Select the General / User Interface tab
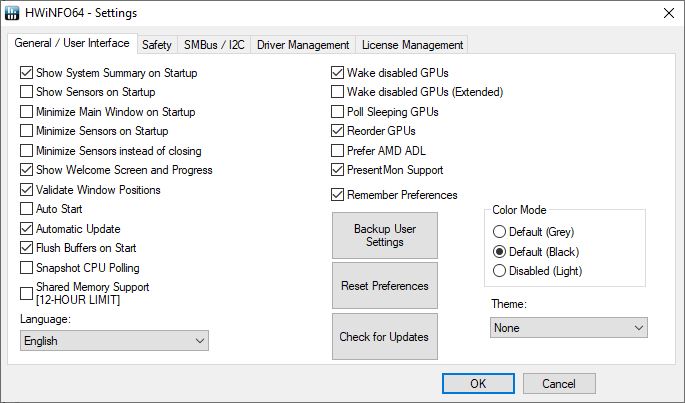This screenshot has height=403, width=685. pos(72,43)
